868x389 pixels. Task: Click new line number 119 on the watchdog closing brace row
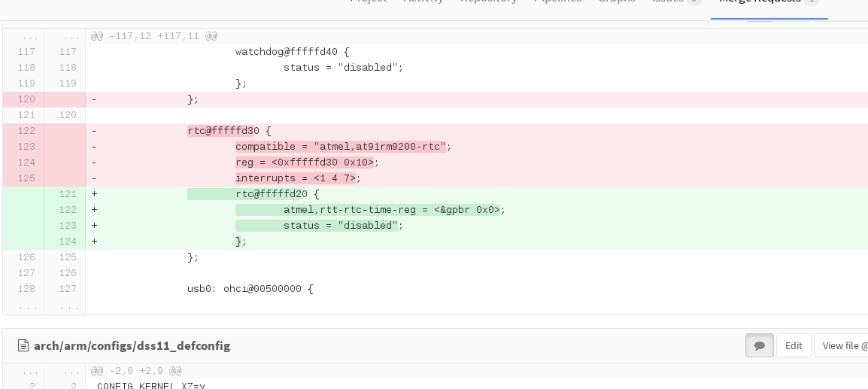click(x=68, y=83)
